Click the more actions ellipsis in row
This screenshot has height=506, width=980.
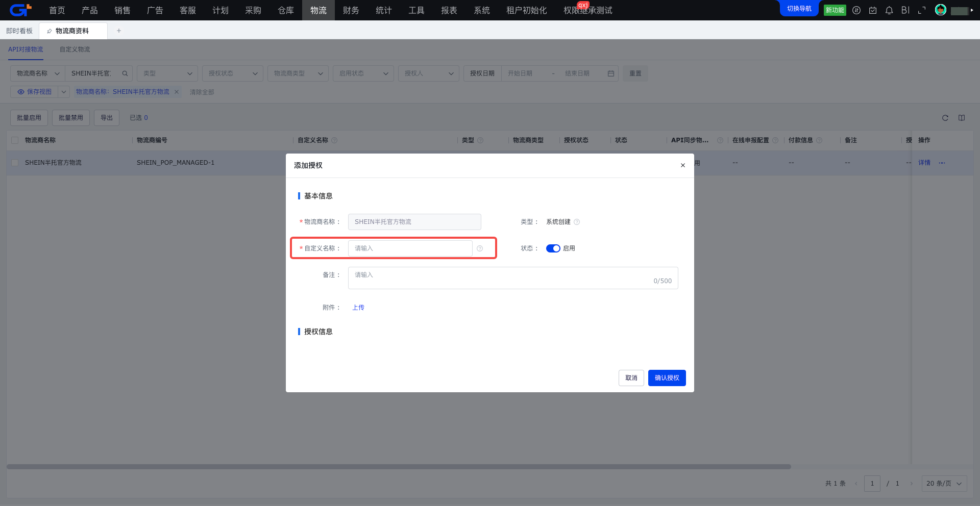(x=942, y=163)
